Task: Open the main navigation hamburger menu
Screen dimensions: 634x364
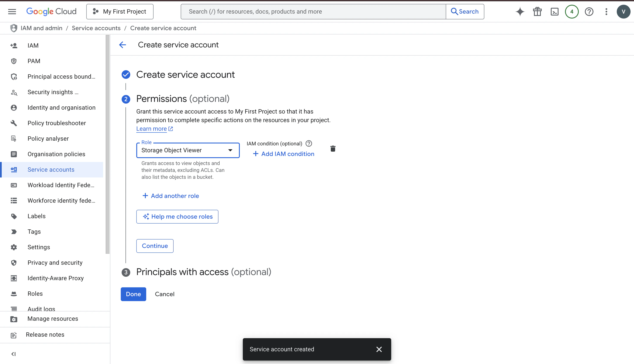Action: (12, 11)
